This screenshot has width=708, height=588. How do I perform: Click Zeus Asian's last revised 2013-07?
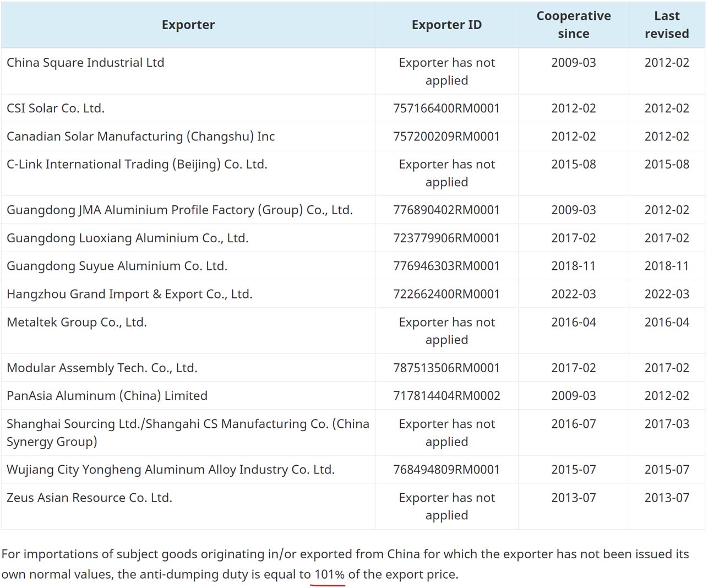[667, 498]
